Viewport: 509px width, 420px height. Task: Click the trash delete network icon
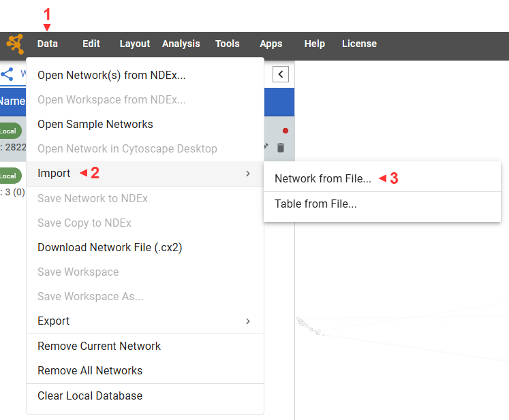281,148
